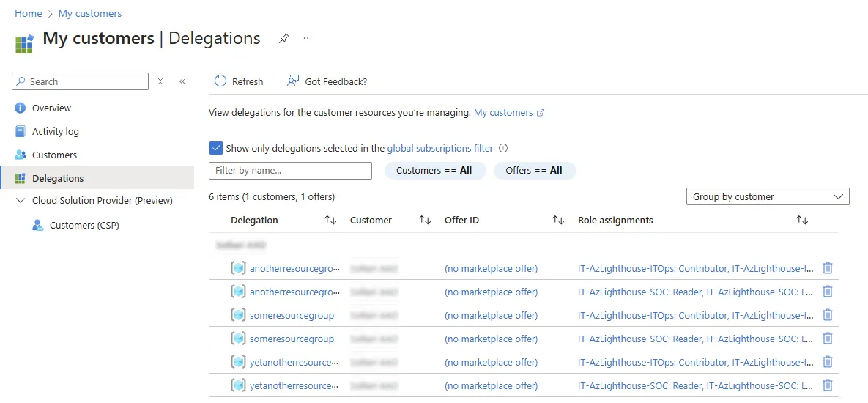Click the Customer column header
This screenshot has height=403, width=868.
pos(371,221)
